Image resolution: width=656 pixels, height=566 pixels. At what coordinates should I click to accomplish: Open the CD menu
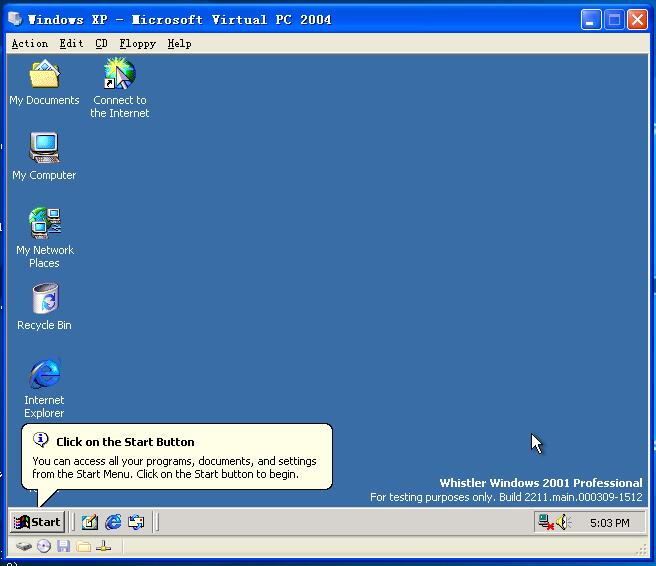pos(101,44)
